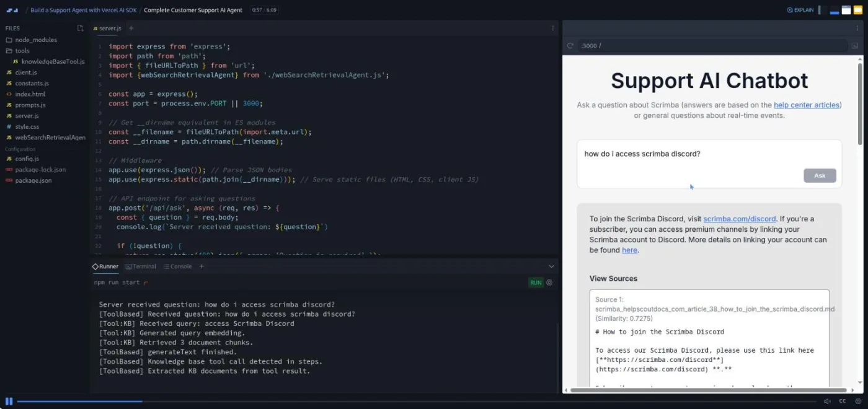This screenshot has height=409, width=868.
Task: Switch to the Console tab
Action: (x=177, y=266)
